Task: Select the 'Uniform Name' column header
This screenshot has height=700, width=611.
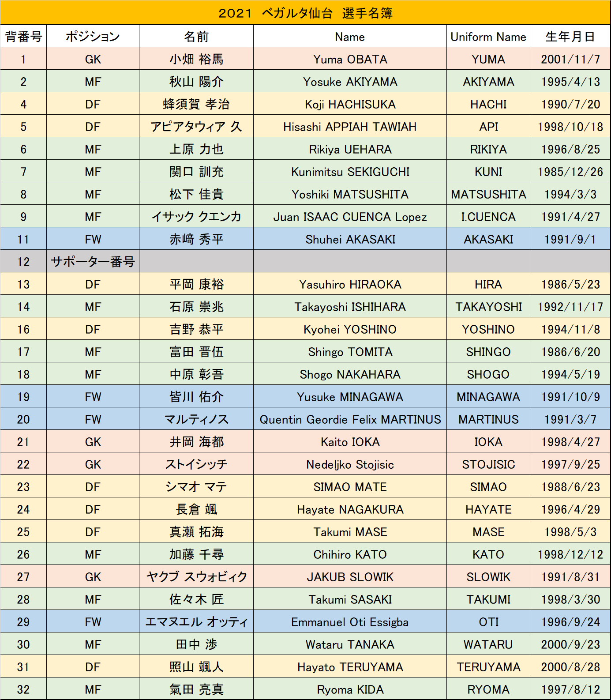Action: 488,36
